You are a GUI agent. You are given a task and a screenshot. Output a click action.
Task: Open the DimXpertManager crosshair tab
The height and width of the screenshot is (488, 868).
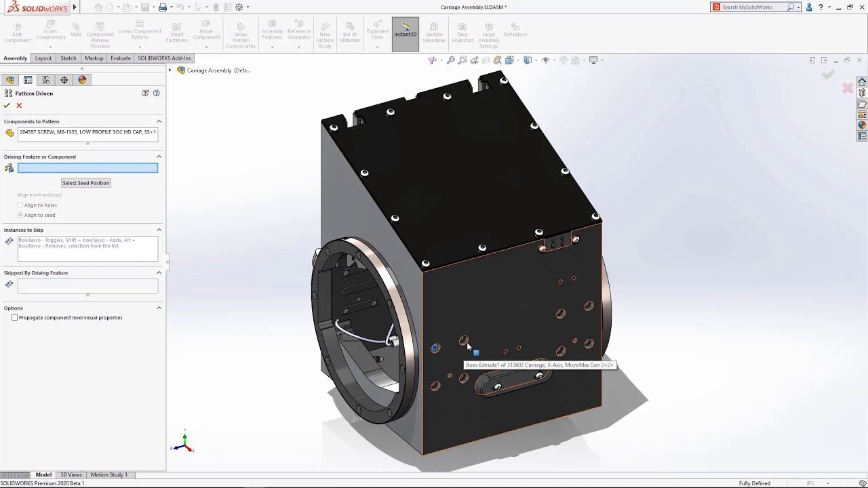pos(64,80)
